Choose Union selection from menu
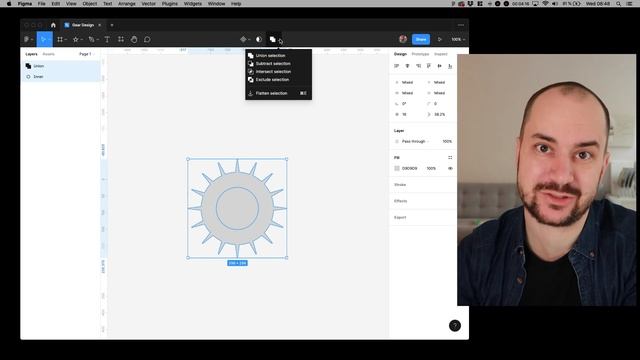 click(x=278, y=56)
